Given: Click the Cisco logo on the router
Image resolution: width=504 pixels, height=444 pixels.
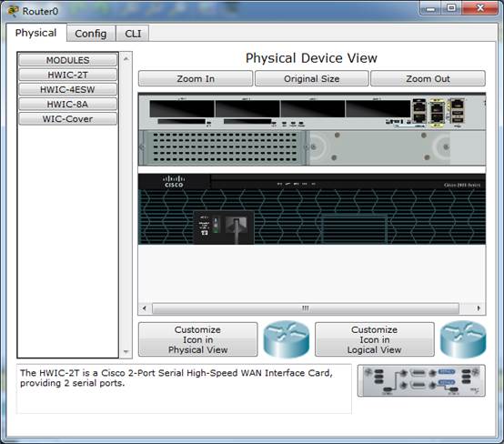Looking at the screenshot, I should point(174,182).
